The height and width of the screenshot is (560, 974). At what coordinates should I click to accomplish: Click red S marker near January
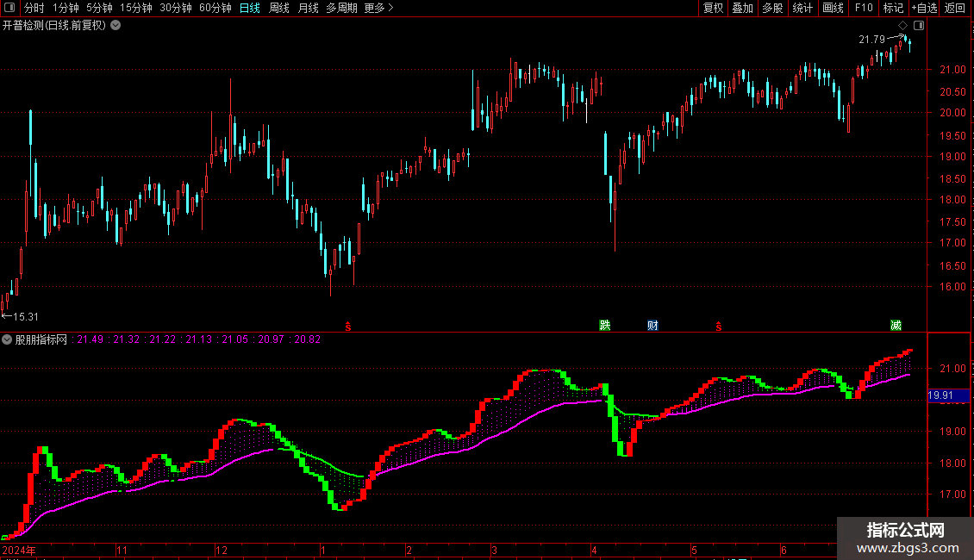pyautogui.click(x=348, y=327)
